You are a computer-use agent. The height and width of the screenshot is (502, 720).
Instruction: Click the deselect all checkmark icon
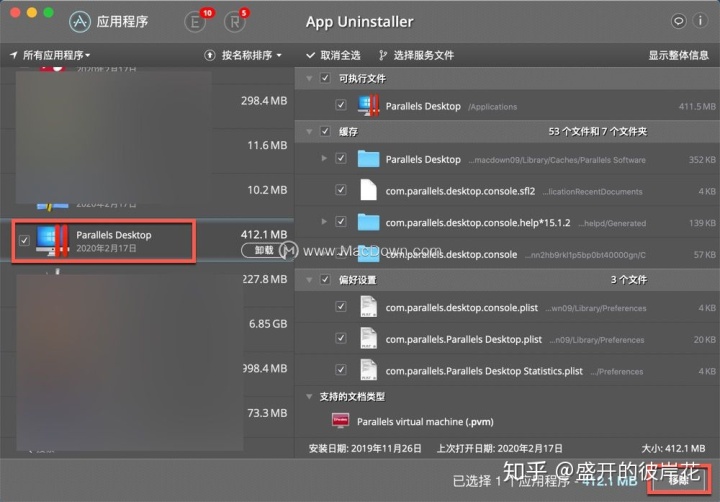311,56
